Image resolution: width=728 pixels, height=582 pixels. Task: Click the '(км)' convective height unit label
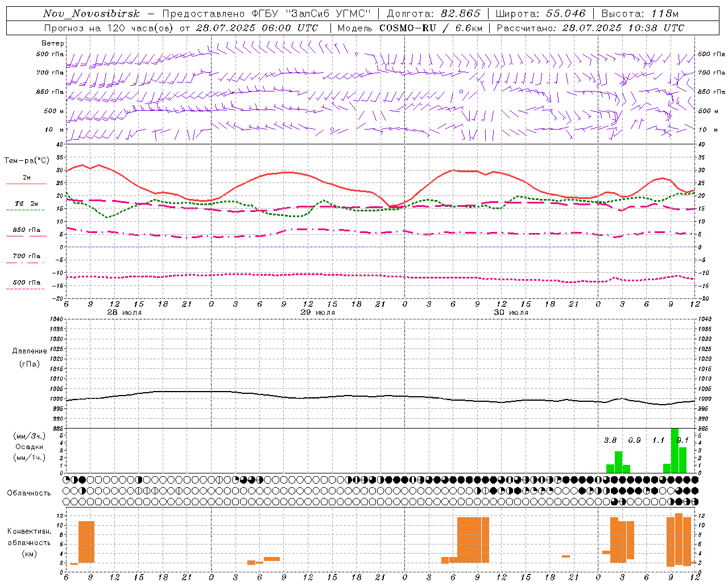coord(30,554)
